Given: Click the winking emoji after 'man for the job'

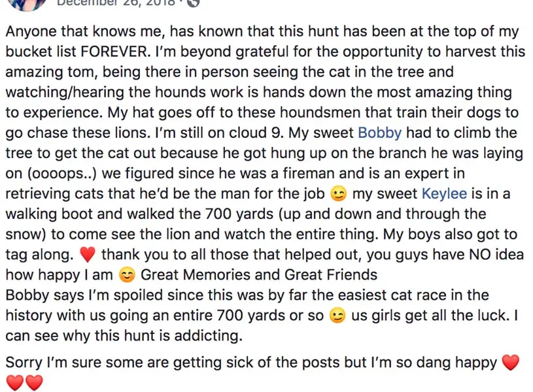Looking at the screenshot, I should tap(339, 194).
